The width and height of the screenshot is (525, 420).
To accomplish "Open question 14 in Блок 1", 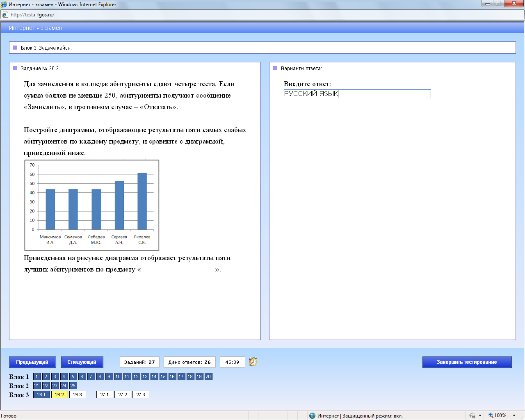I will 154,377.
